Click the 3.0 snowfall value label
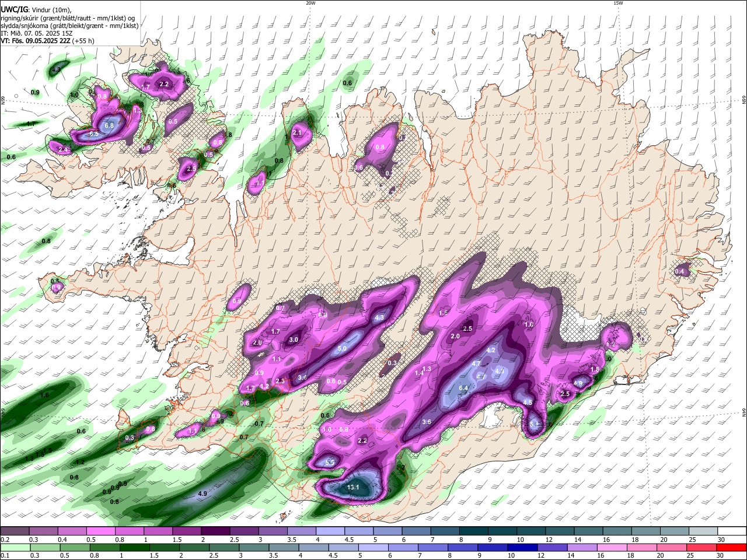The width and height of the screenshot is (747, 560). click(294, 339)
